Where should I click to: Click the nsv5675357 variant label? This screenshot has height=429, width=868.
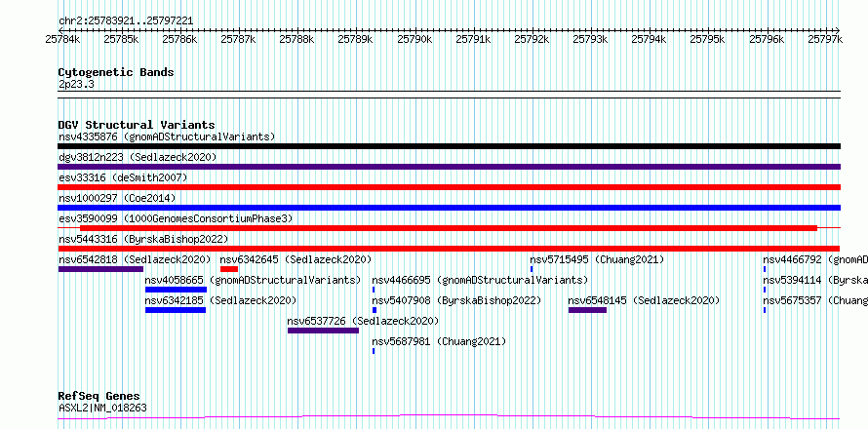point(815,300)
